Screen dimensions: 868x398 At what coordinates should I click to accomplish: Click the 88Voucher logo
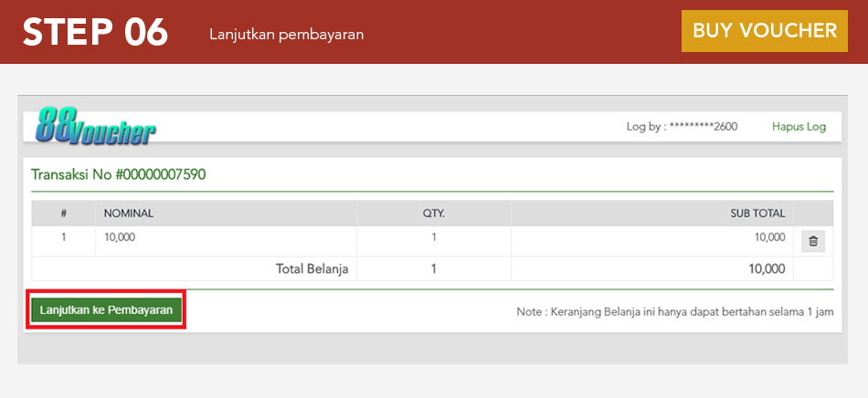(96, 127)
